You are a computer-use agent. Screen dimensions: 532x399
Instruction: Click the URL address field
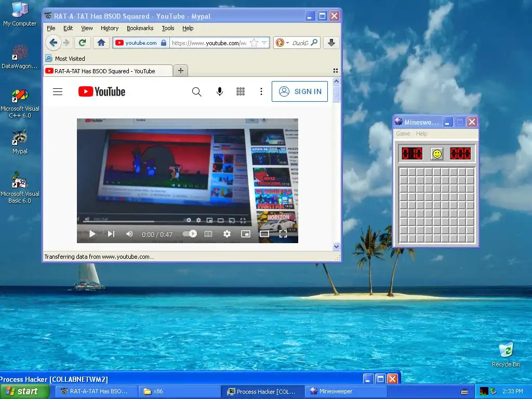[x=209, y=43]
